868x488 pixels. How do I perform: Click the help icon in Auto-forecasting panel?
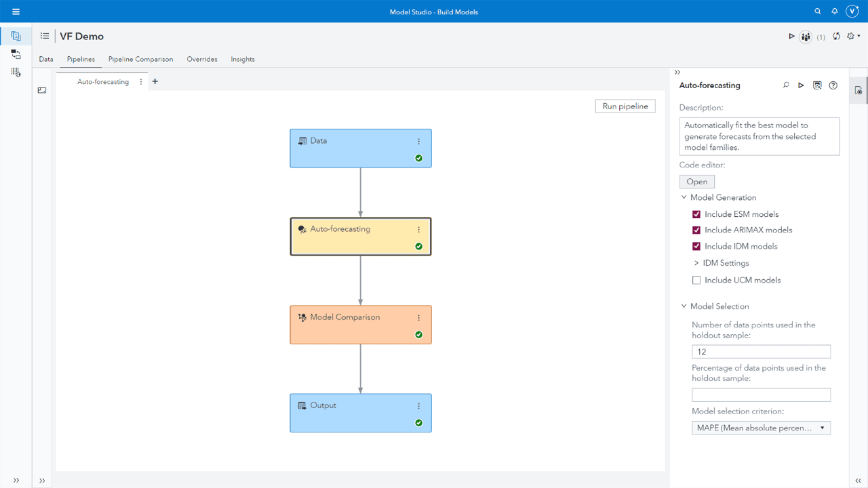point(833,85)
